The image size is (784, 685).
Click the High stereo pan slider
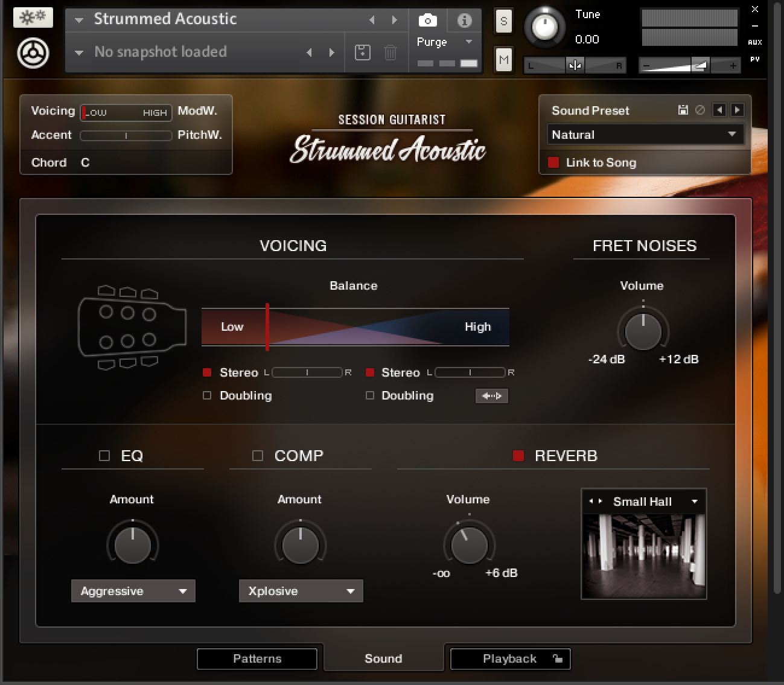click(470, 372)
